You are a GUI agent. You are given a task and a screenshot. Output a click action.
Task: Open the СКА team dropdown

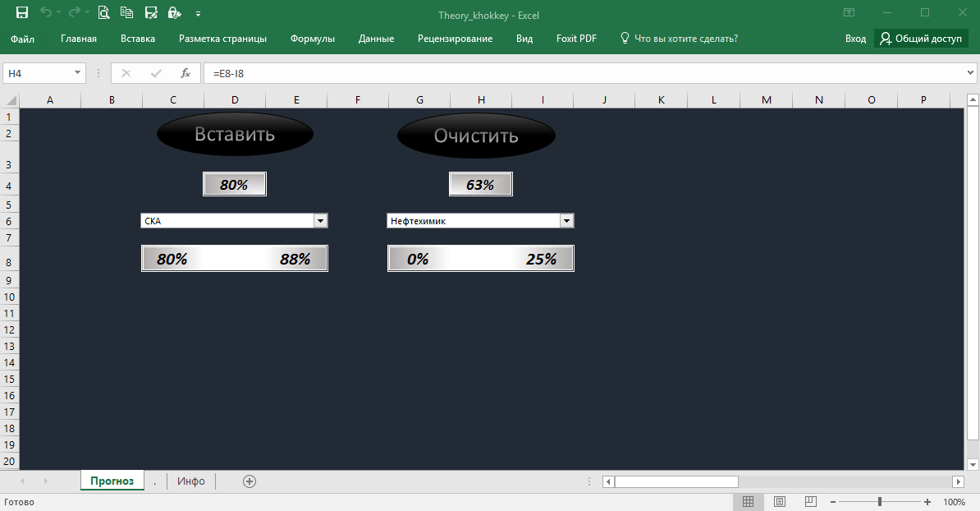pyautogui.click(x=321, y=221)
